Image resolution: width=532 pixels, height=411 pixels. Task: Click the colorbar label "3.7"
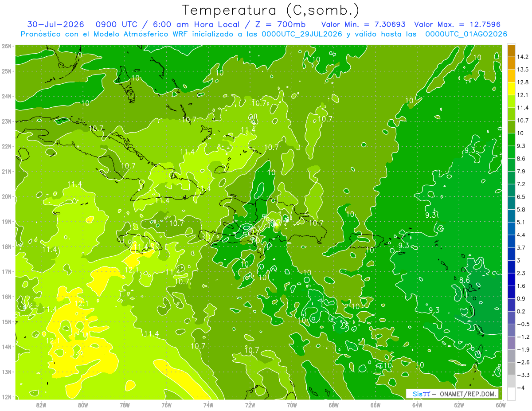point(522,247)
